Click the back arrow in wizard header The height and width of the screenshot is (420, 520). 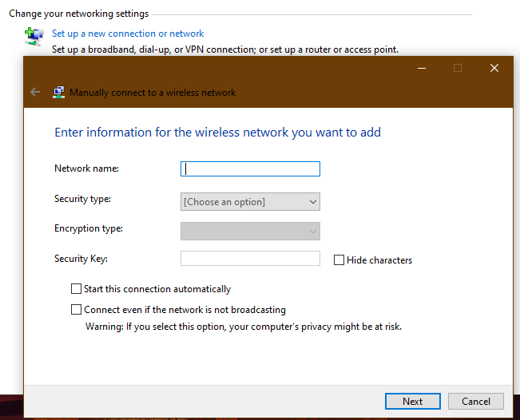coord(35,92)
